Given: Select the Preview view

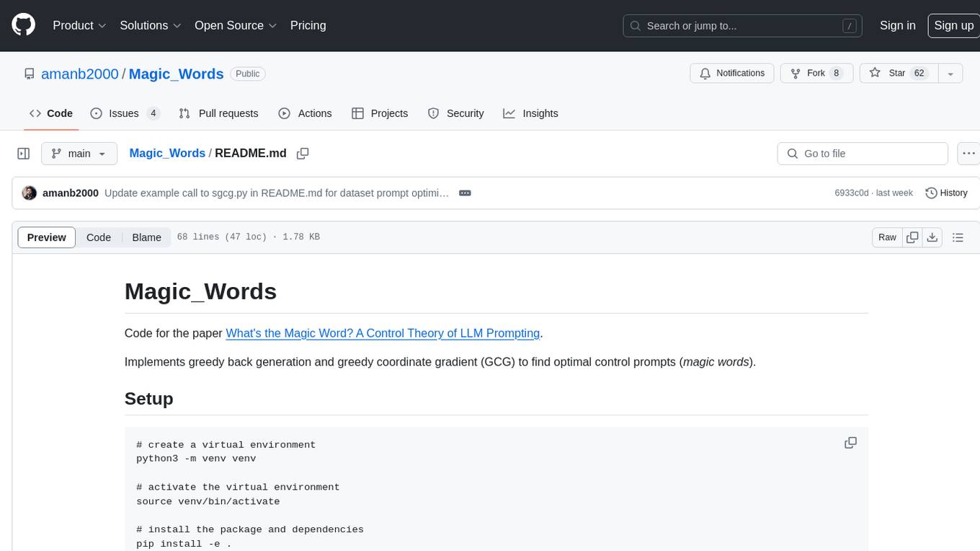Looking at the screenshot, I should pos(47,237).
